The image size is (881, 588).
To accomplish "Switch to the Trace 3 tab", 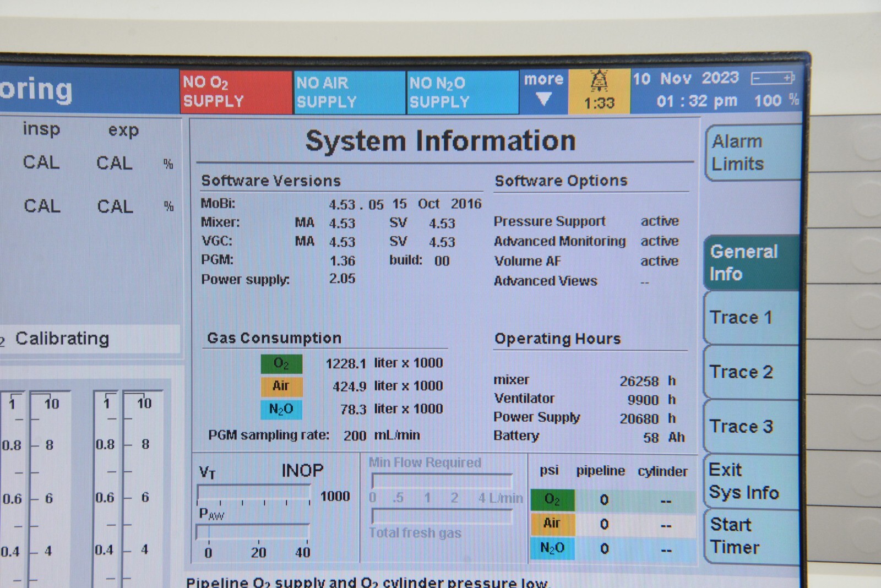I will [x=752, y=427].
